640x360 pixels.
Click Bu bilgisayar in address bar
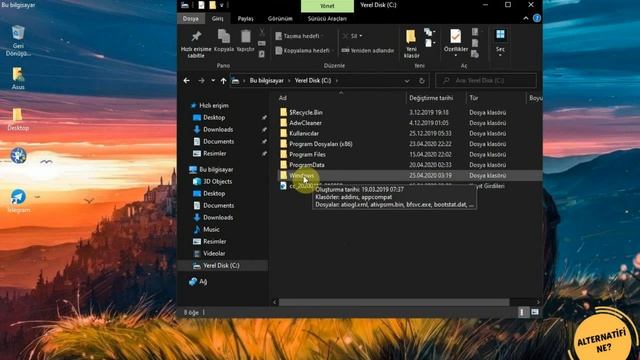coord(266,81)
